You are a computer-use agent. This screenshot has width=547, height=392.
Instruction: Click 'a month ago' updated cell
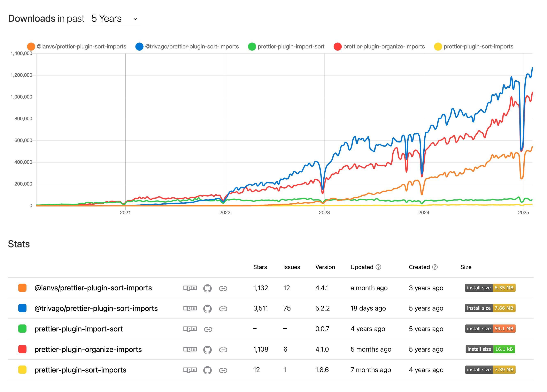click(369, 288)
